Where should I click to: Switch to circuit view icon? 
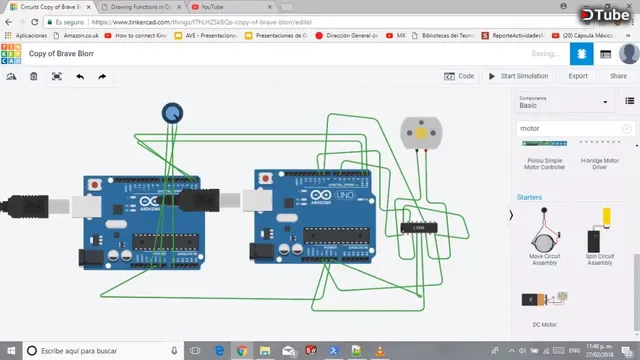[582, 54]
